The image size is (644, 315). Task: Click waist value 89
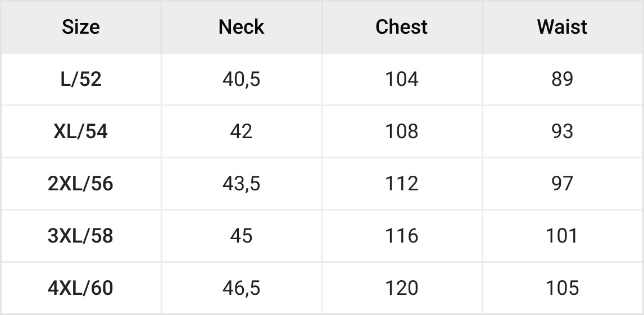pos(562,79)
